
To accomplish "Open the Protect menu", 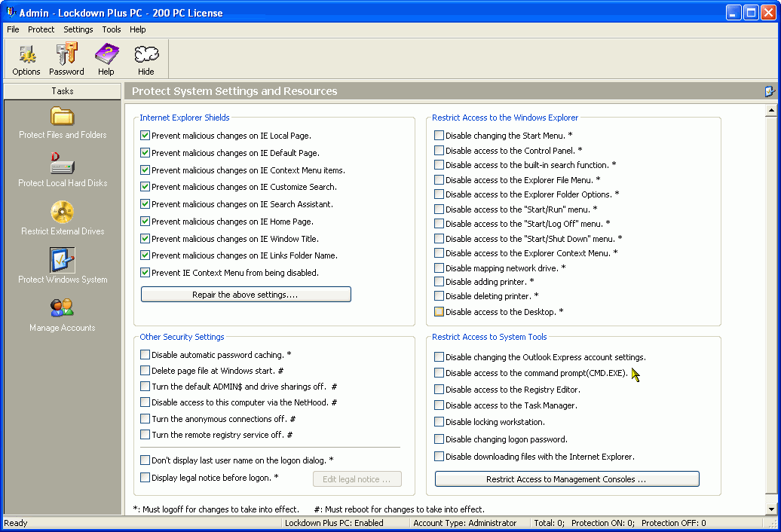I will [x=41, y=29].
